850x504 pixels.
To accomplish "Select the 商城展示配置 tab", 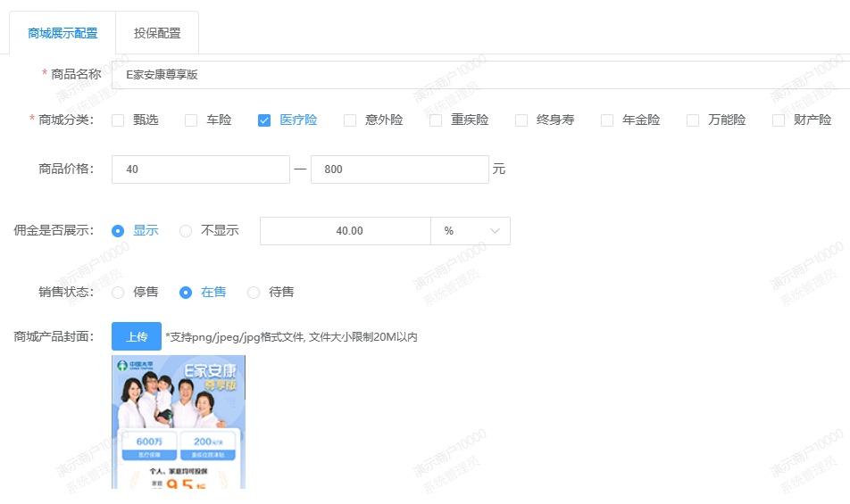I will tap(62, 34).
